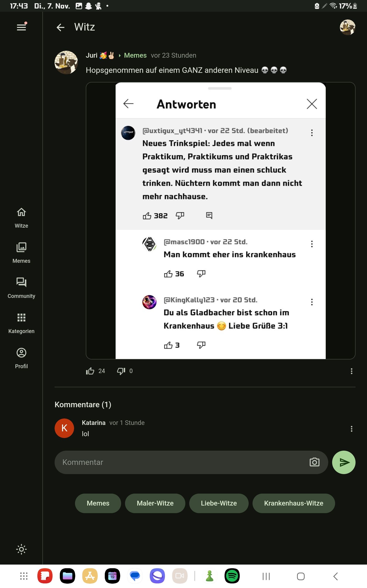Click the green Memes category link by Juri
The image size is (367, 588).
coord(135,55)
